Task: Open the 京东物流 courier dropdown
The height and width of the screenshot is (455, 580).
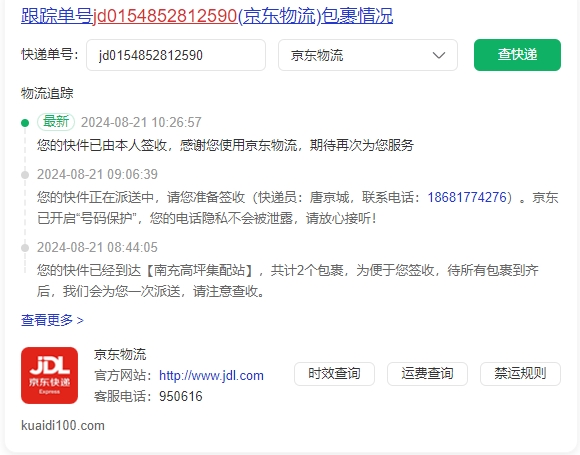Action: (368, 55)
